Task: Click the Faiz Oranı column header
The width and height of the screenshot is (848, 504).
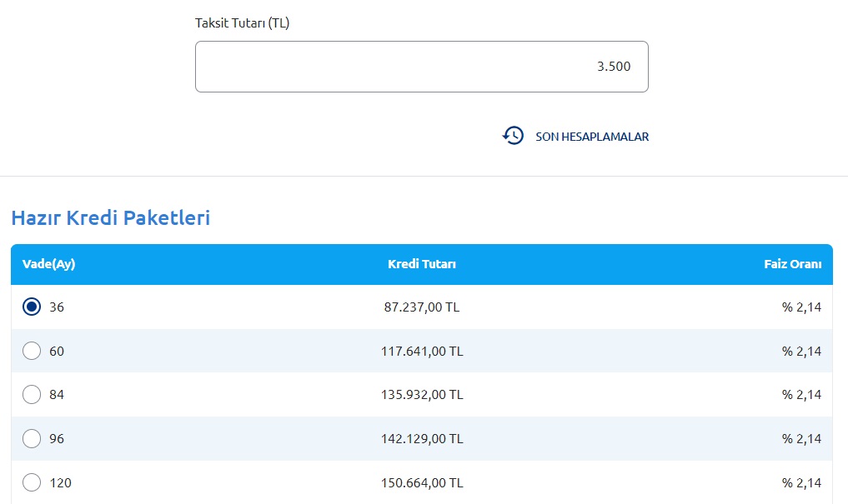Action: pyautogui.click(x=792, y=264)
